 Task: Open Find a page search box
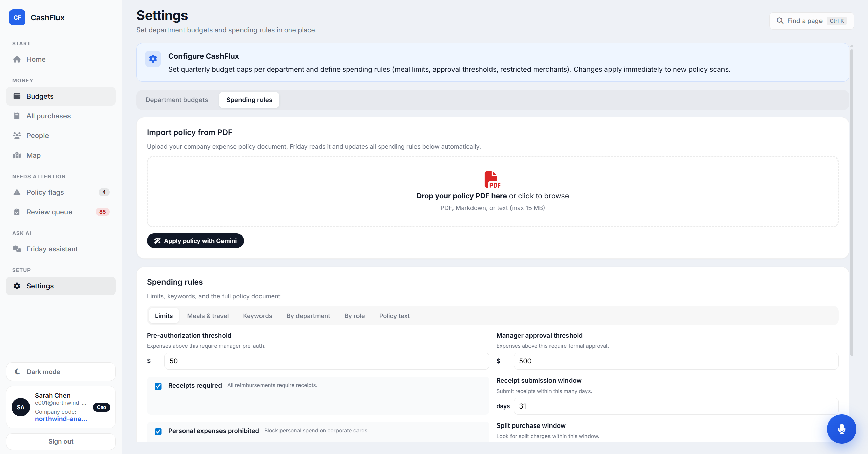811,21
